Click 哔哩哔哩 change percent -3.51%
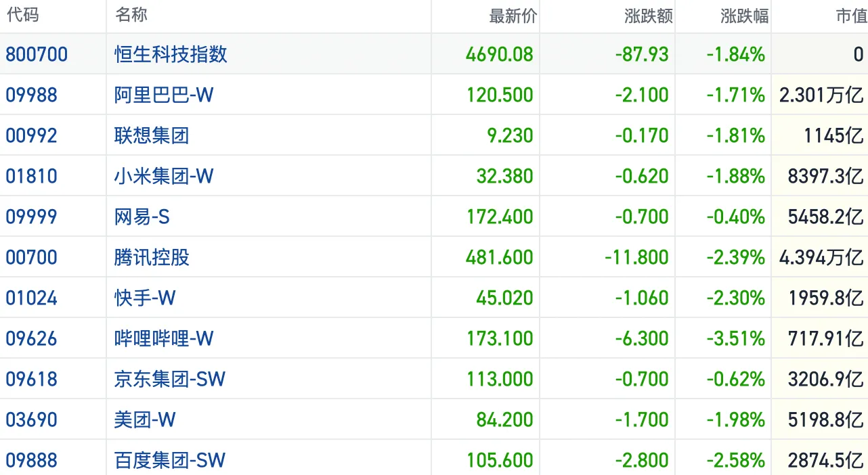The width and height of the screenshot is (868, 475). (735, 338)
